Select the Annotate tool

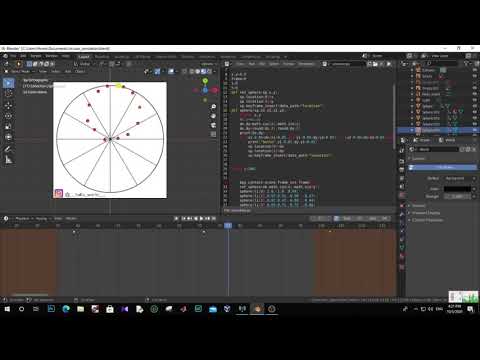click(x=8, y=149)
